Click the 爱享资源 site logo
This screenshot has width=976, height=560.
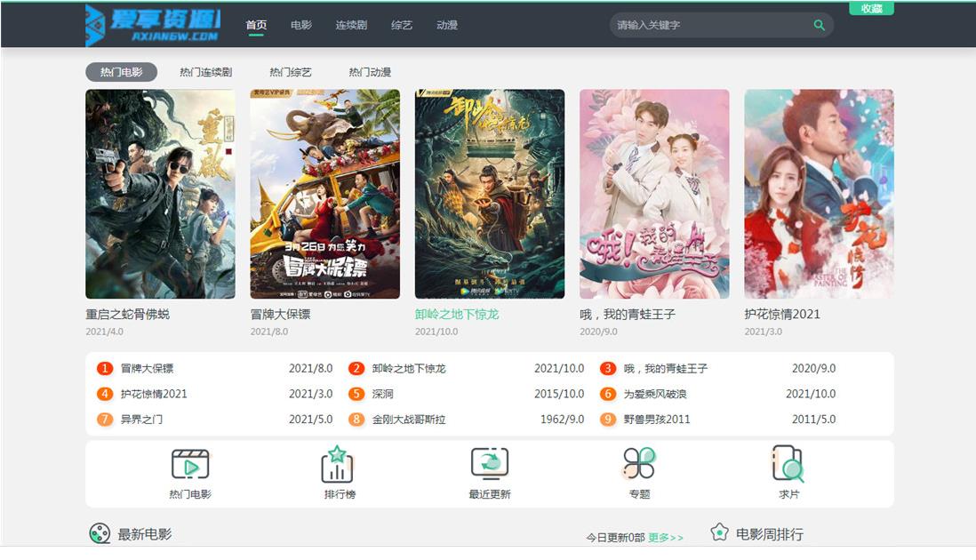(153, 25)
